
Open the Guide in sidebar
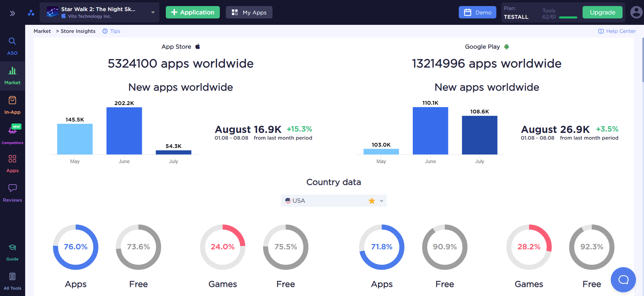tap(12, 252)
